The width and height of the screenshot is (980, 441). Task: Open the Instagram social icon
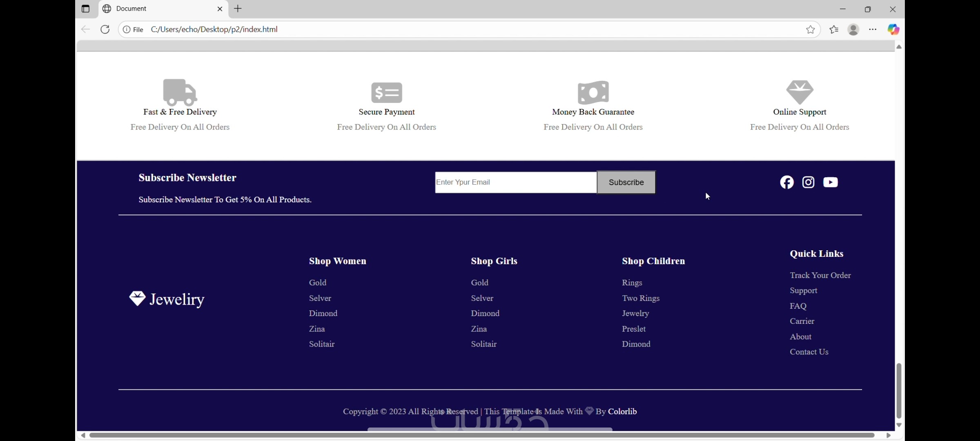tap(808, 182)
